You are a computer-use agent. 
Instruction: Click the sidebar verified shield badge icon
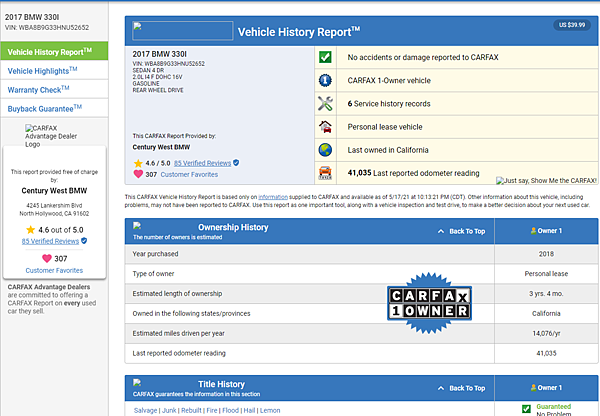click(x=84, y=241)
